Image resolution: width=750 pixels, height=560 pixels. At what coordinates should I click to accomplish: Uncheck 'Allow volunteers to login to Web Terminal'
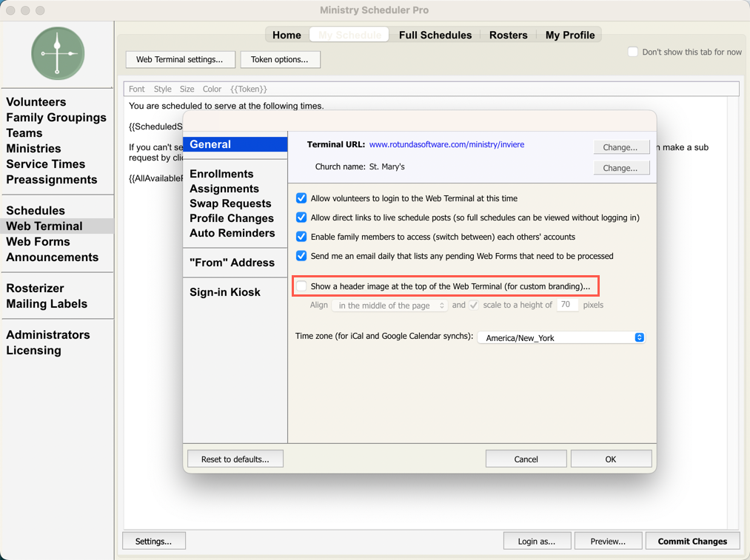pos(301,198)
